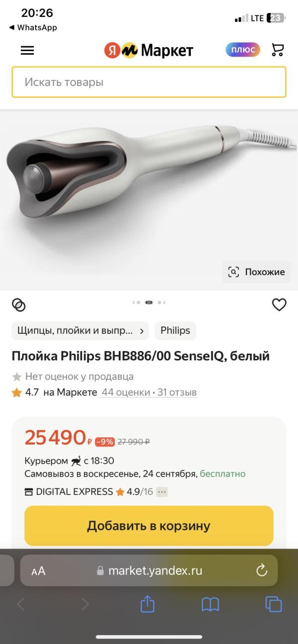Open the Safari AA reader options
The height and width of the screenshot is (644, 298).
pyautogui.click(x=38, y=571)
